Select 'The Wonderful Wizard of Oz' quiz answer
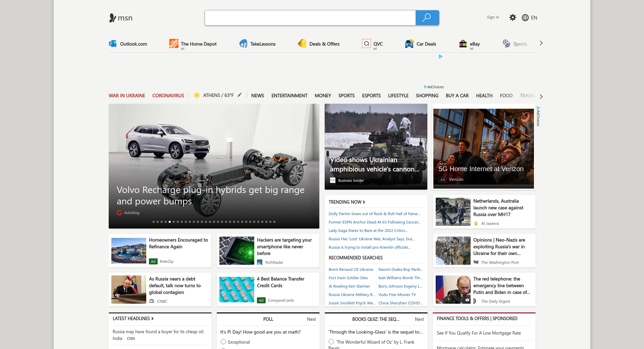 coord(331,342)
